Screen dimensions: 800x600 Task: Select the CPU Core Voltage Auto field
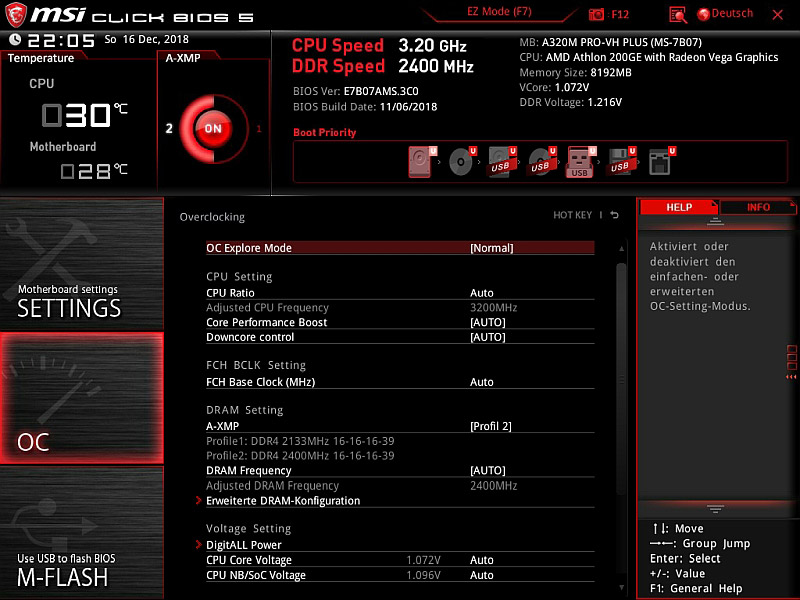point(400,560)
